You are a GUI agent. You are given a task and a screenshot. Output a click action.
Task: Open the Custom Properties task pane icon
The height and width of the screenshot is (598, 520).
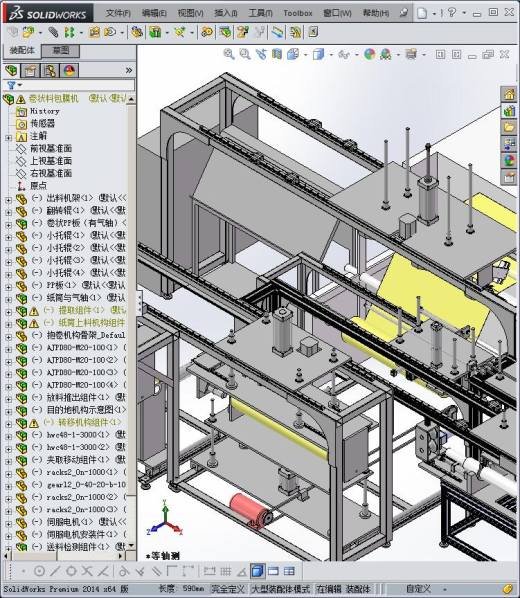click(x=509, y=177)
